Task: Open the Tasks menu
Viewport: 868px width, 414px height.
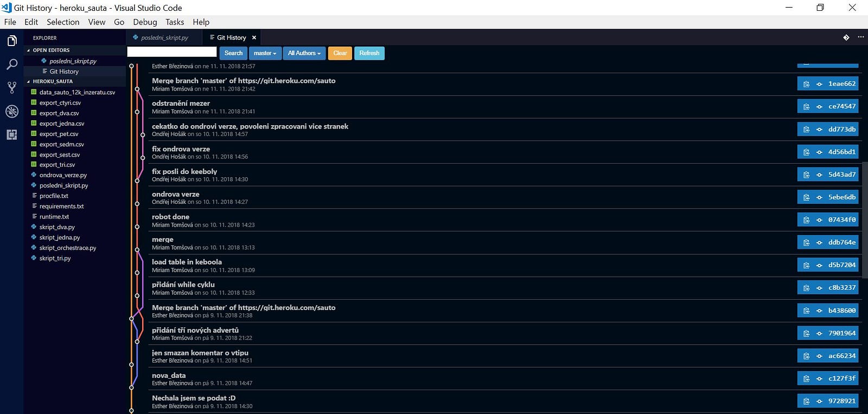Action: click(x=175, y=22)
